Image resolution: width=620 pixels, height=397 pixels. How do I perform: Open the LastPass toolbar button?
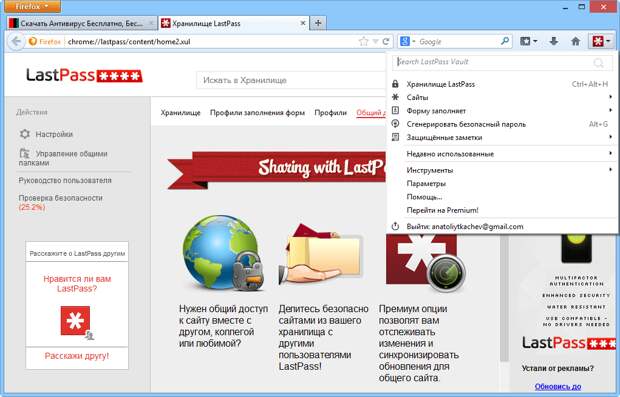(601, 41)
